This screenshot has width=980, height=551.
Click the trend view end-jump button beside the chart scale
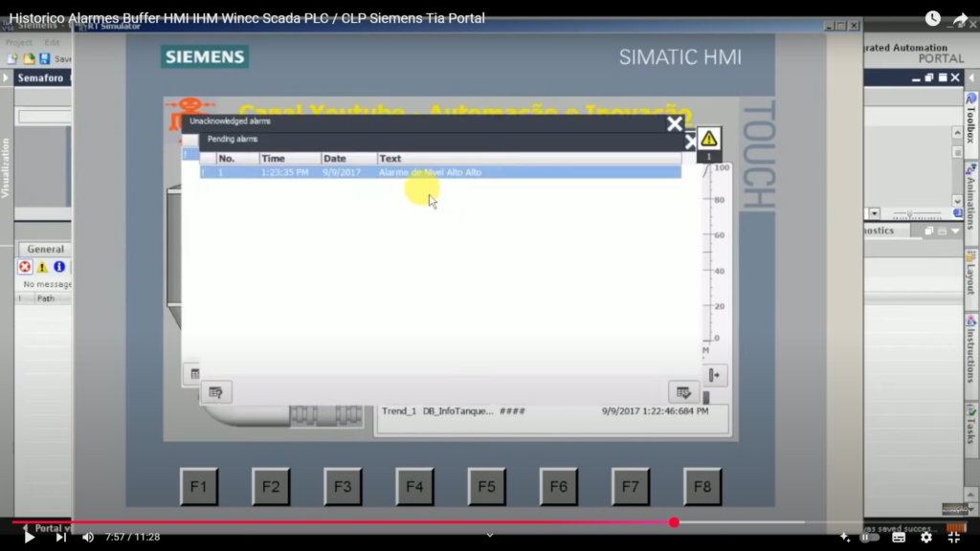pos(714,375)
